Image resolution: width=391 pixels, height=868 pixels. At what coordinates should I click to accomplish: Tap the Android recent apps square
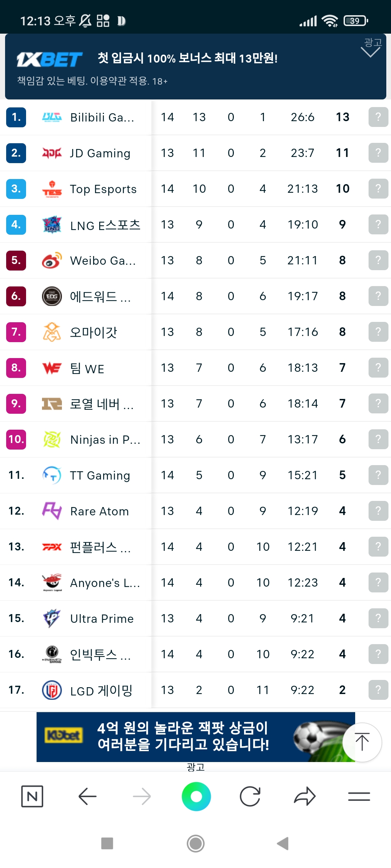pyautogui.click(x=107, y=843)
